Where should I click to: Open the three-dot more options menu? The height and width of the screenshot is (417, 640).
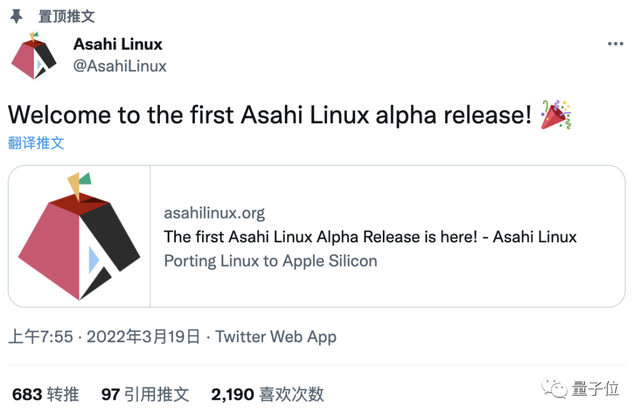click(616, 45)
